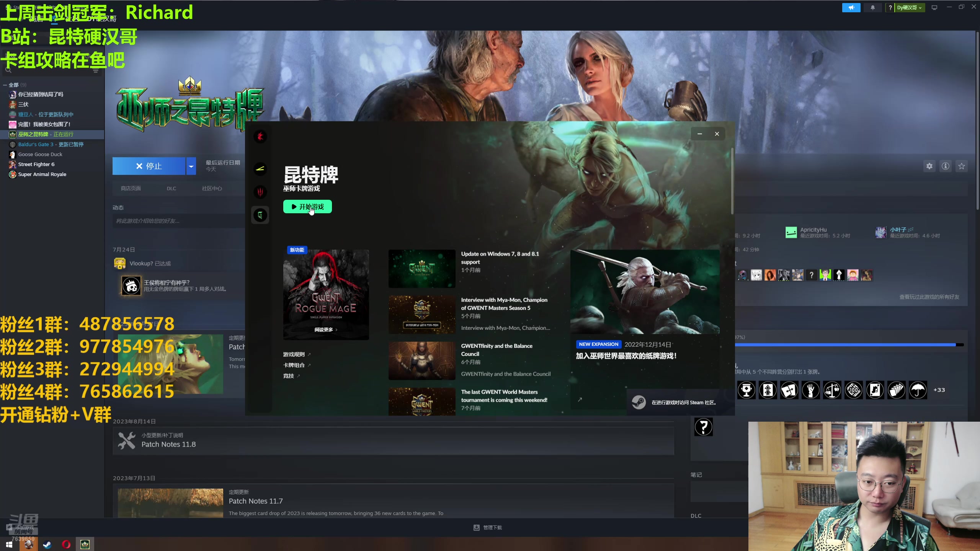
Task: Open the 游戏规则 external link
Action: [297, 354]
